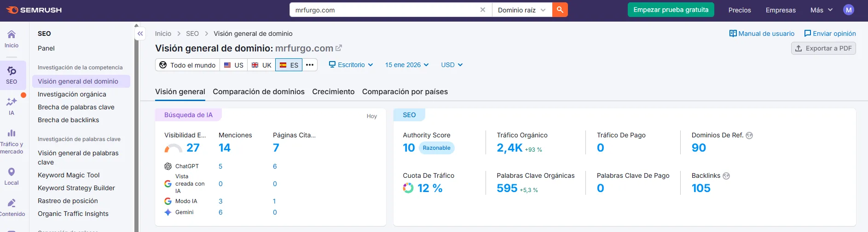Open Empresas link in header

[781, 10]
